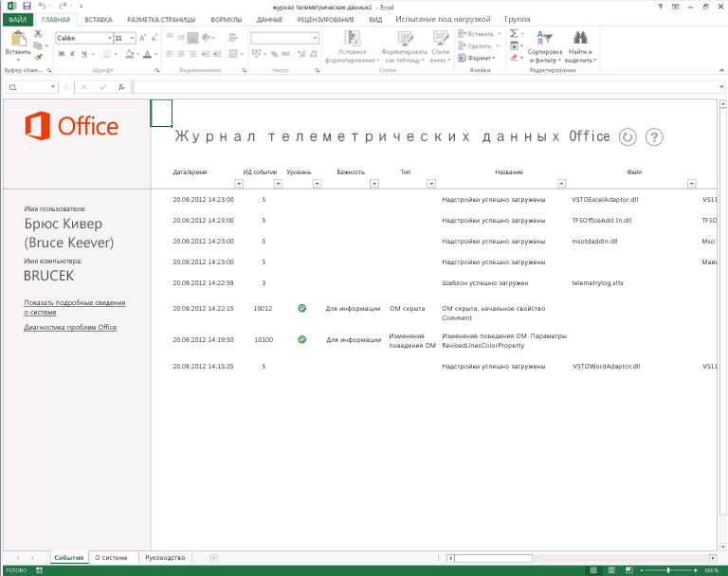Click the increase indent icon
The width and height of the screenshot is (728, 576).
(217, 54)
